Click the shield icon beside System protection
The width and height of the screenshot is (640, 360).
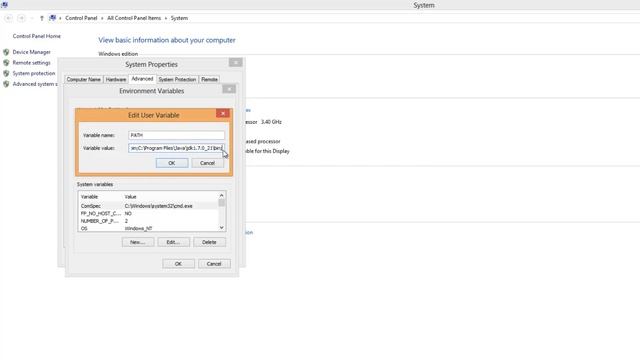point(6,73)
